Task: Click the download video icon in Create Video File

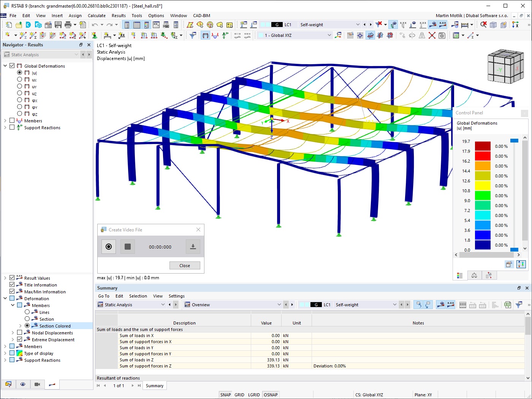Action: [x=193, y=247]
